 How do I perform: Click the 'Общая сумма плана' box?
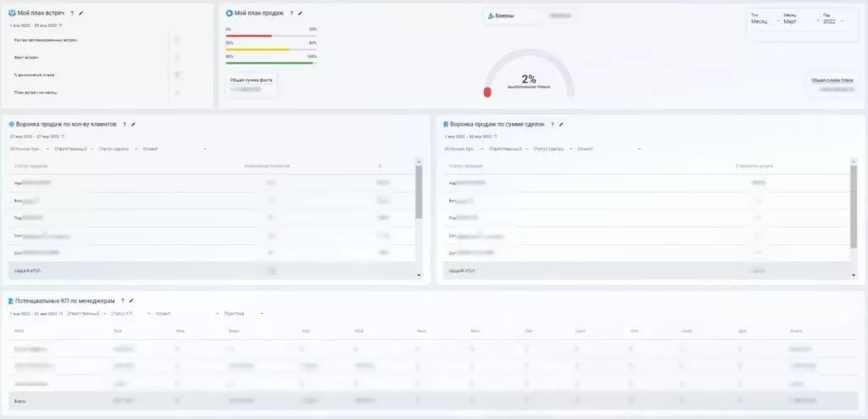(x=830, y=83)
